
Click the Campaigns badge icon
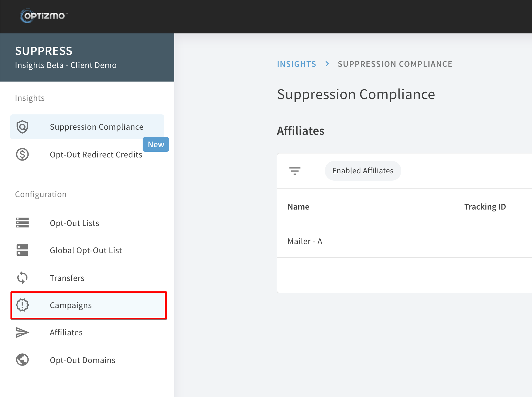(x=22, y=305)
